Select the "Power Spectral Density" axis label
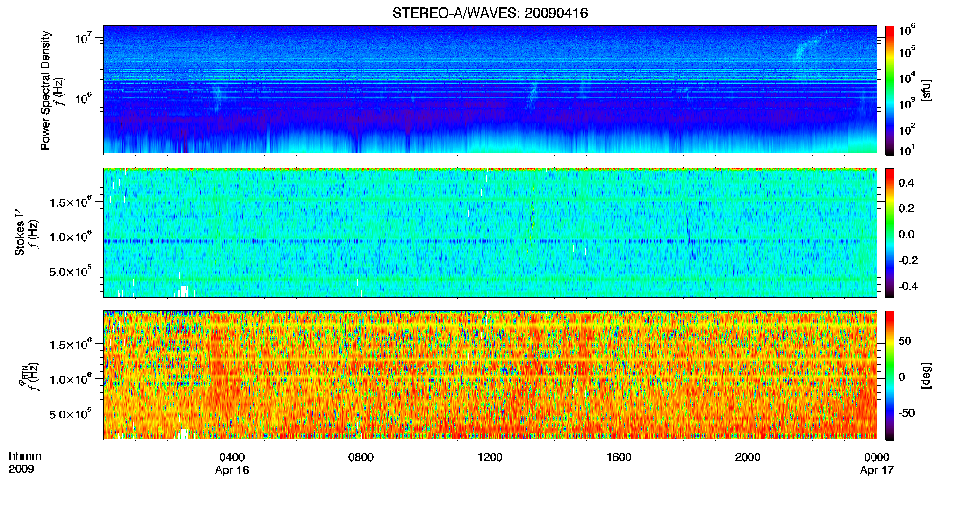The height and width of the screenshot is (505, 980). (45, 90)
